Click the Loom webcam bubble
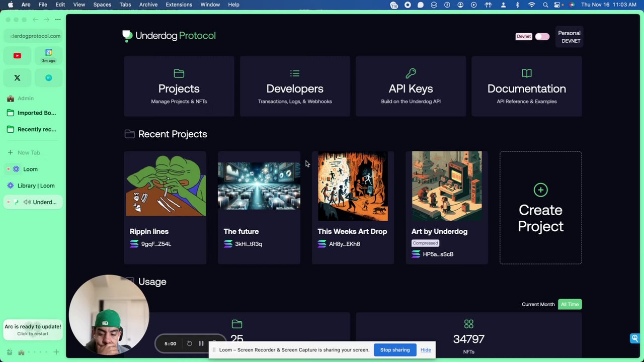644x362 pixels. [x=109, y=315]
